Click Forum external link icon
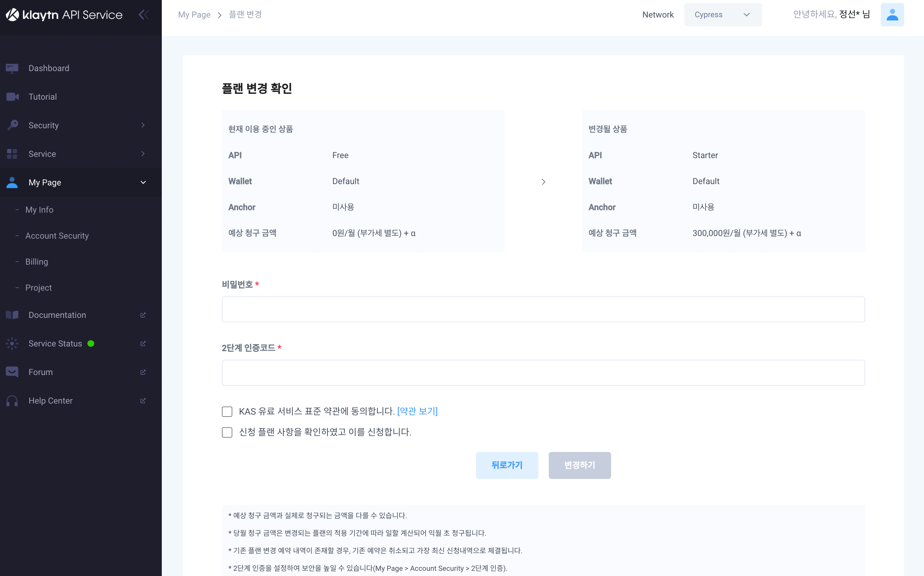This screenshot has height=576, width=924. (143, 372)
